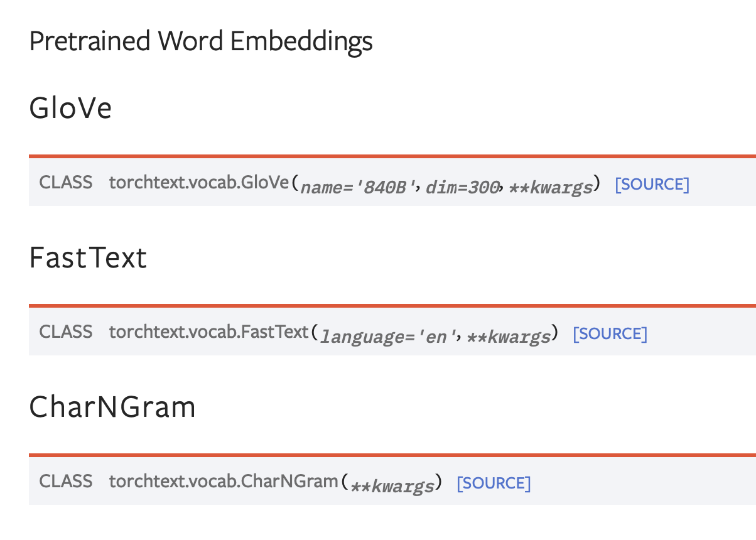Select the GloVe section heading
The height and width of the screenshot is (540, 756).
(70, 109)
